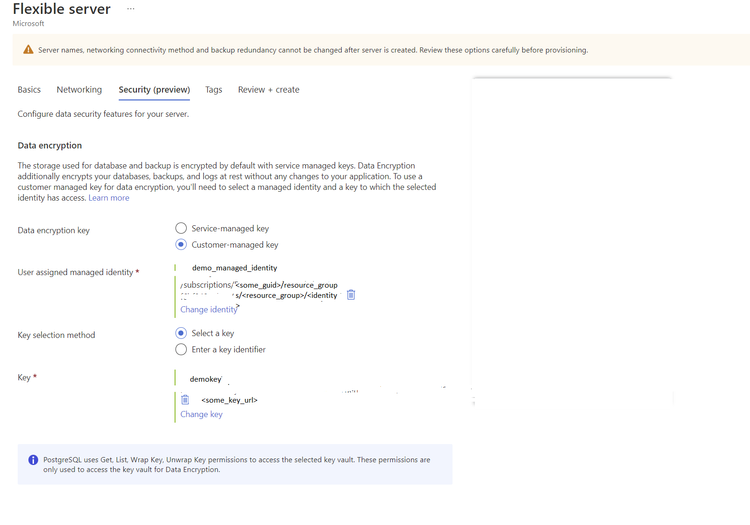The height and width of the screenshot is (525, 750).
Task: Delete the assigned managed identity using trash icon
Action: tap(351, 295)
